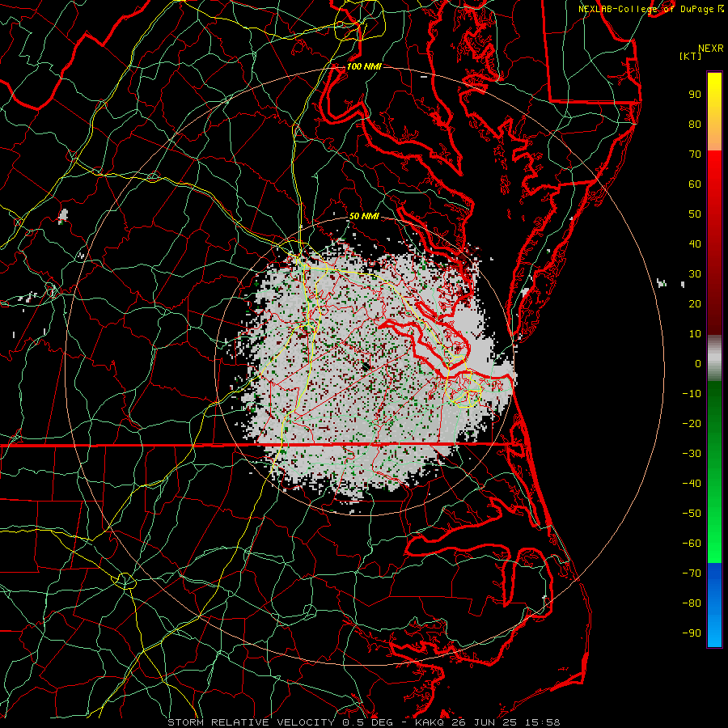The width and height of the screenshot is (728, 728).
Task: Click the KAKQ radar site identifier
Action: tap(430, 722)
